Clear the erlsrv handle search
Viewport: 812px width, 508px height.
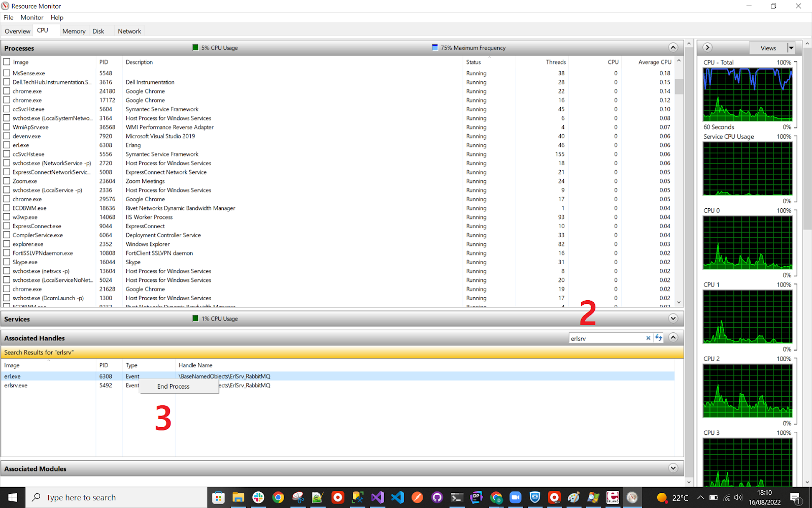point(648,338)
